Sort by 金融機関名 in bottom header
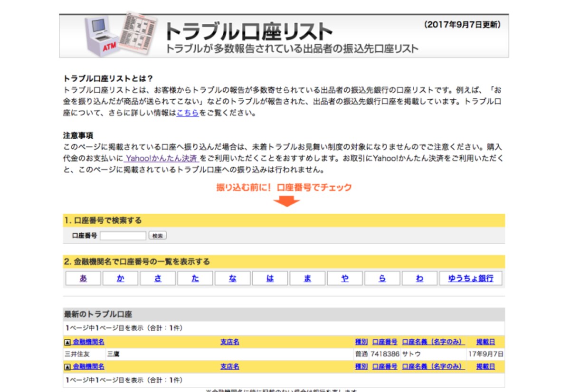The height and width of the screenshot is (392, 570). click(x=89, y=366)
